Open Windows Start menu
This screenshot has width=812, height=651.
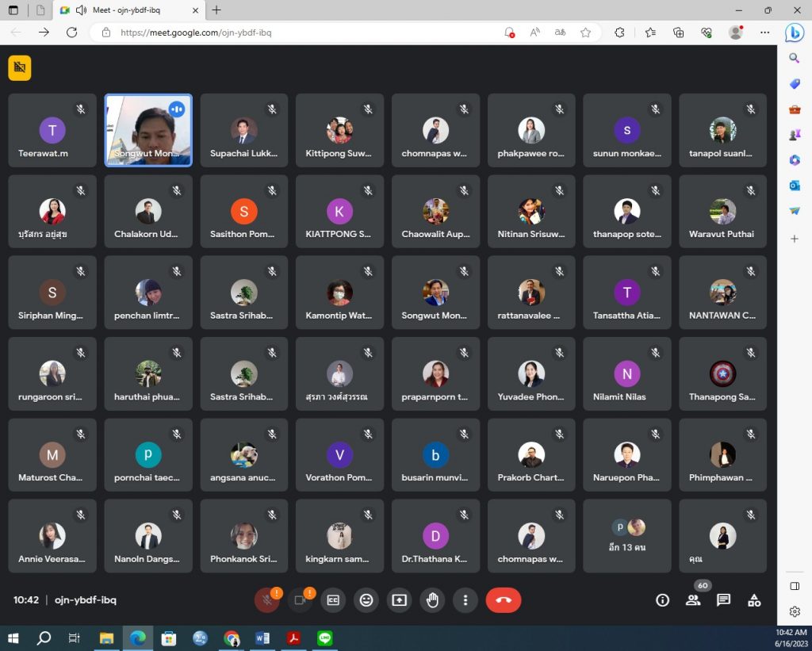tap(13, 638)
